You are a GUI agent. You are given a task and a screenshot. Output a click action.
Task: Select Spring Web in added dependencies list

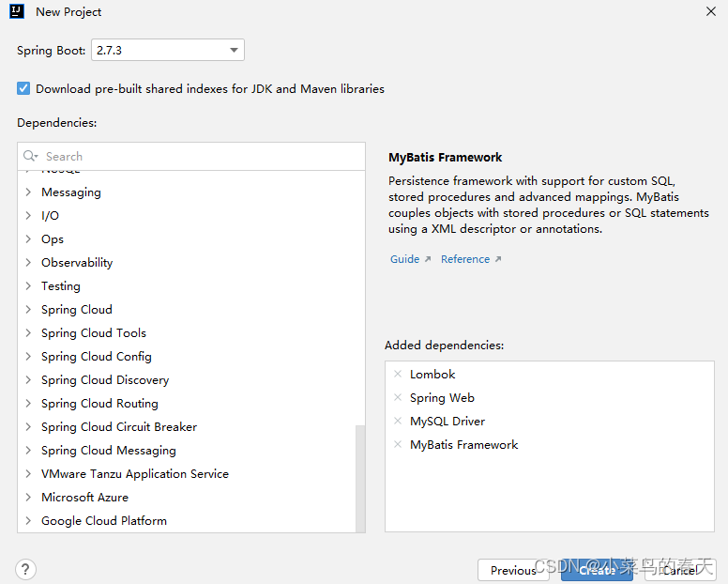click(x=442, y=398)
